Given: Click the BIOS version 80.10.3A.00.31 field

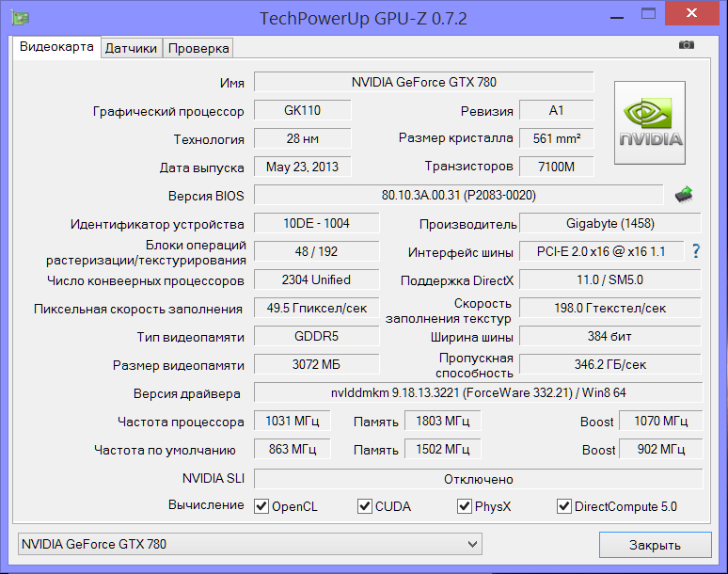Looking at the screenshot, I should point(459,195).
